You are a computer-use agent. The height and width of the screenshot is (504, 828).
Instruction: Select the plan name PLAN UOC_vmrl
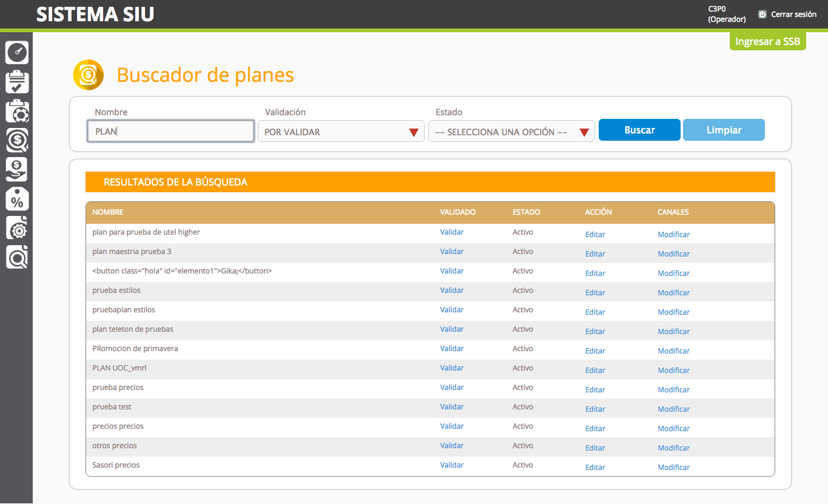coord(119,368)
